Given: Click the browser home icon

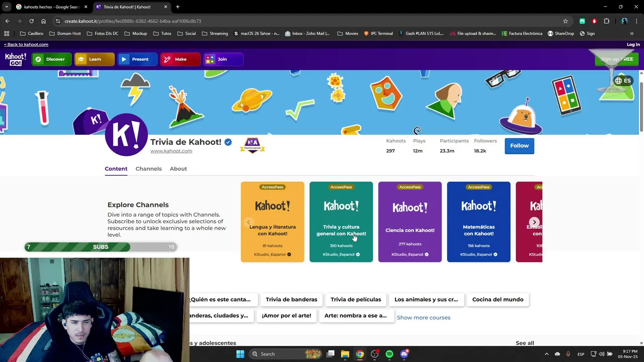Looking at the screenshot, I should (43, 21).
